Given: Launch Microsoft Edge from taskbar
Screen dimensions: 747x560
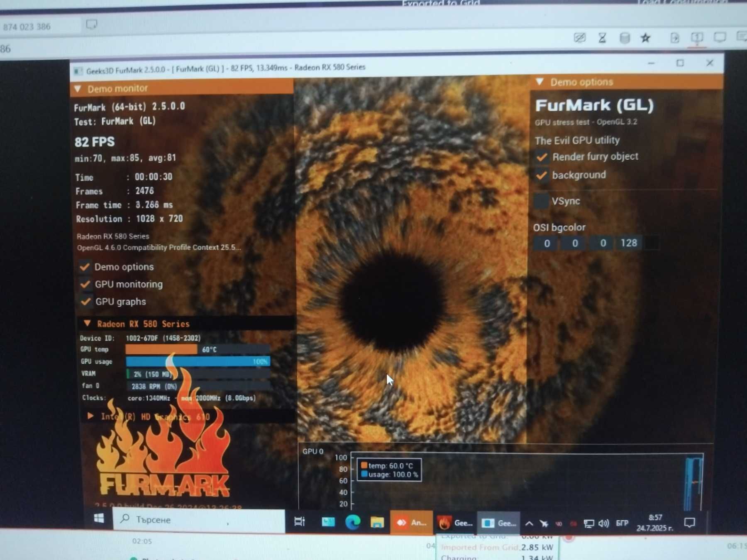Looking at the screenshot, I should point(353,522).
